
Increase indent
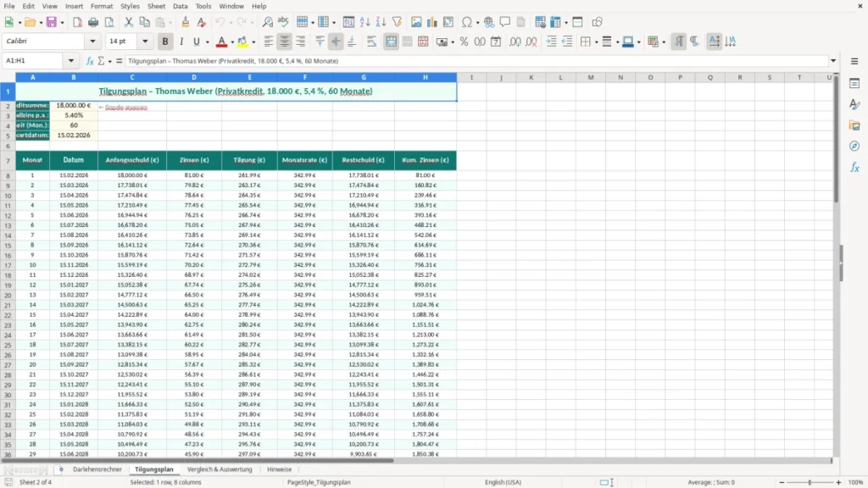pyautogui.click(x=551, y=42)
